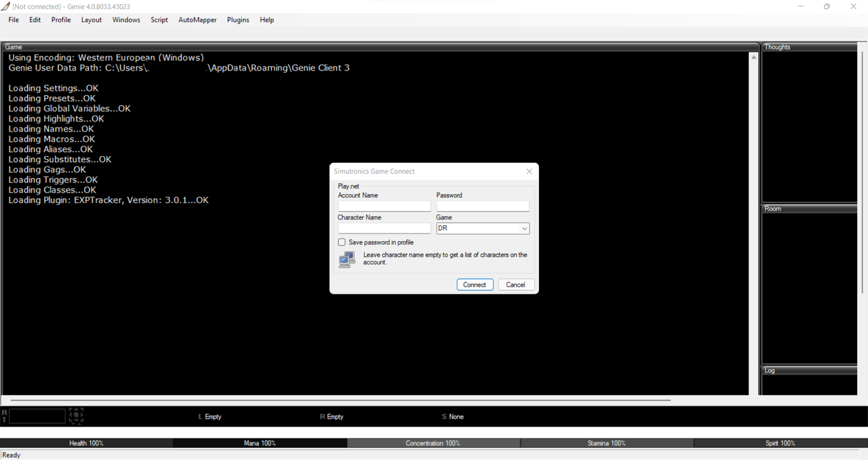The width and height of the screenshot is (868, 460).
Task: Open the Profile menu
Action: (x=61, y=20)
